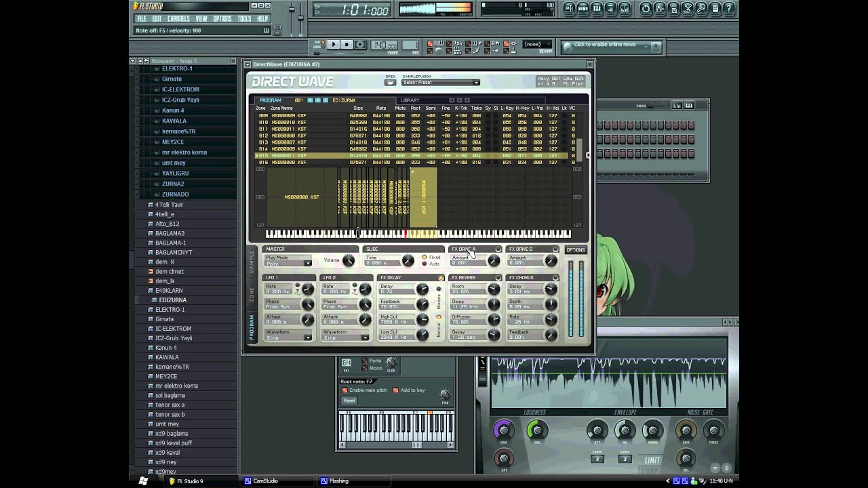Open the step sequencer toolbar icon
The image size is (868, 488).
coord(583,9)
